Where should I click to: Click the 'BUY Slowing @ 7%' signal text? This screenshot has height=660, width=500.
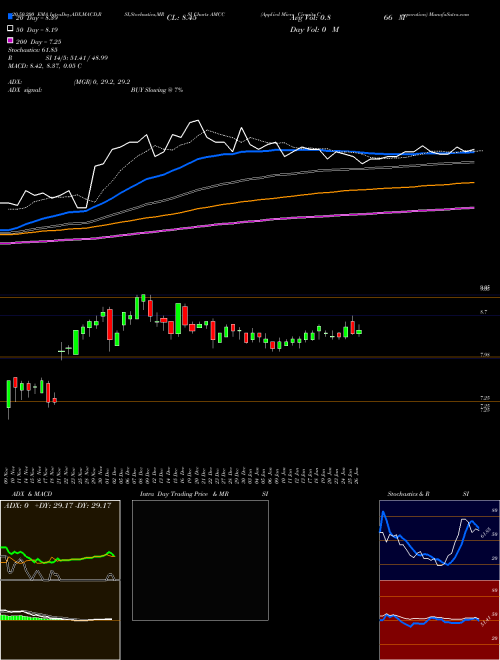(x=157, y=90)
